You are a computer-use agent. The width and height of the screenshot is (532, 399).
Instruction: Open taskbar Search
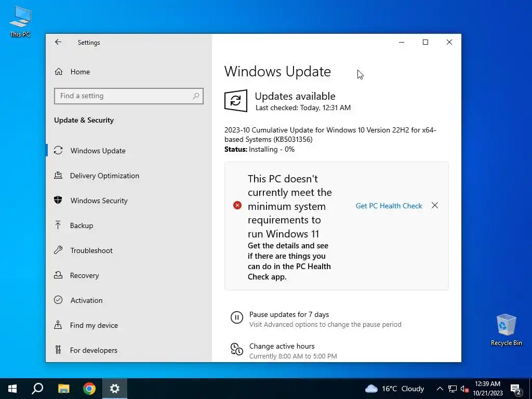click(37, 389)
